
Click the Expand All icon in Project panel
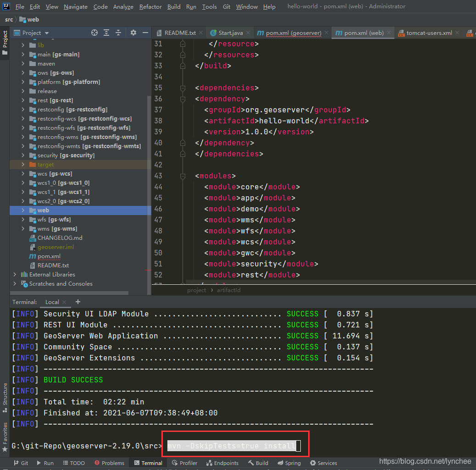[106, 33]
